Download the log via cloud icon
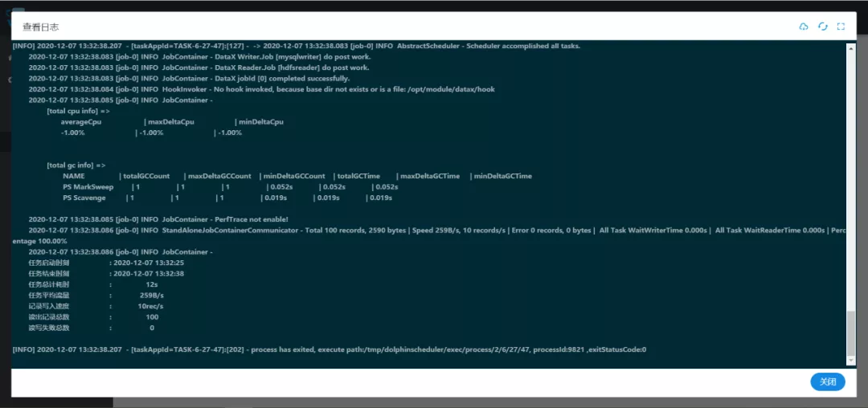868x408 pixels. click(x=804, y=27)
